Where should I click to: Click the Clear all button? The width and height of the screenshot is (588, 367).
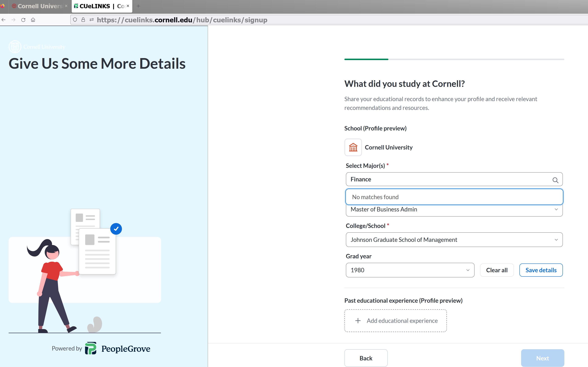coord(497,270)
